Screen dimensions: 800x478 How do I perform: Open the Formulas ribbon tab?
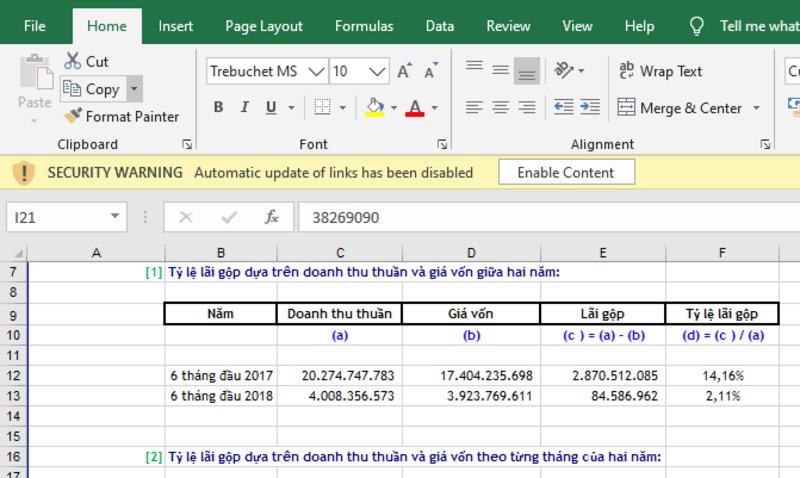point(364,26)
